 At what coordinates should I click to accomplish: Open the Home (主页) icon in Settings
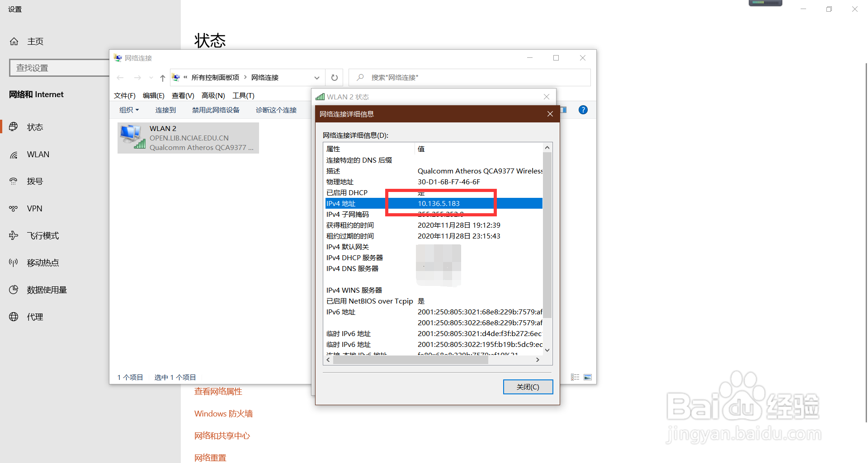point(14,42)
